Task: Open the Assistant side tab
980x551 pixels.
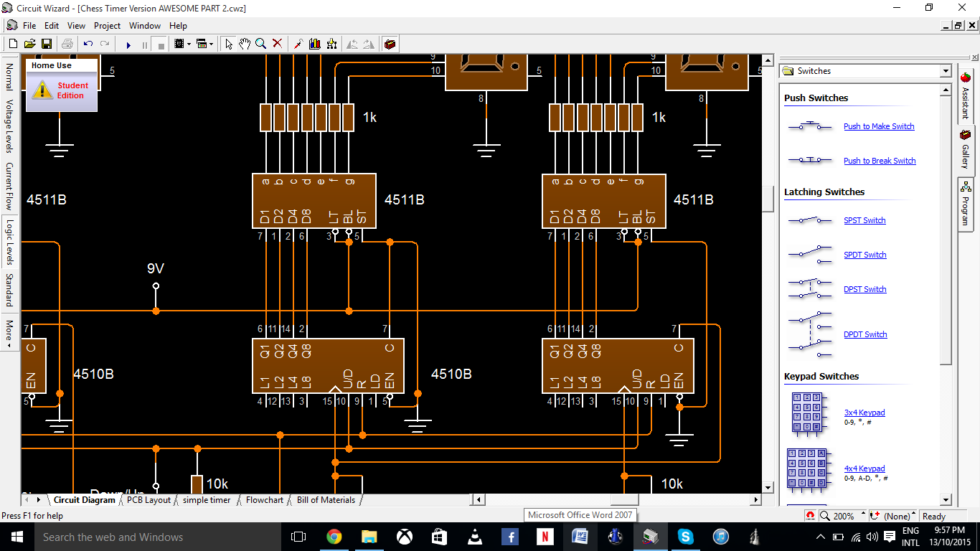Action: coord(965,95)
